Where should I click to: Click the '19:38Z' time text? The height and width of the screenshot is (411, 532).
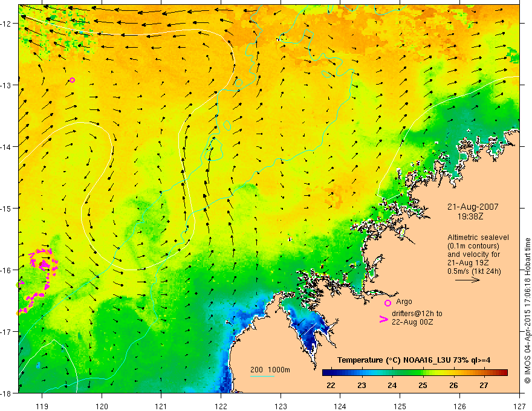470,216
